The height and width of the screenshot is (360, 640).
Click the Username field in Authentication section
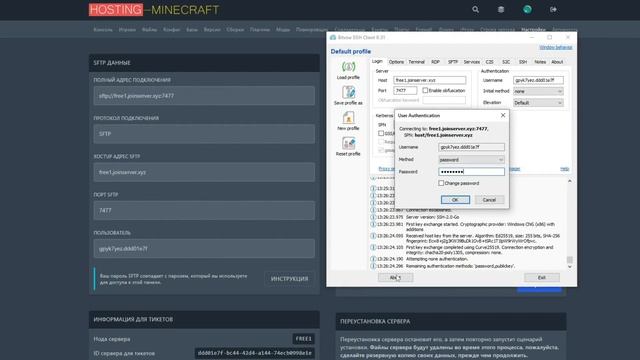point(538,80)
